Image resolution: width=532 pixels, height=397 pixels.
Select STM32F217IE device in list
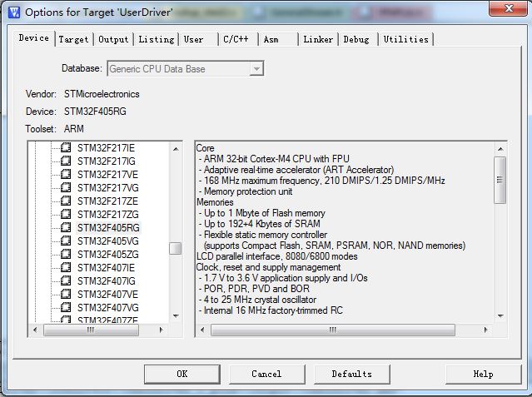(106, 148)
